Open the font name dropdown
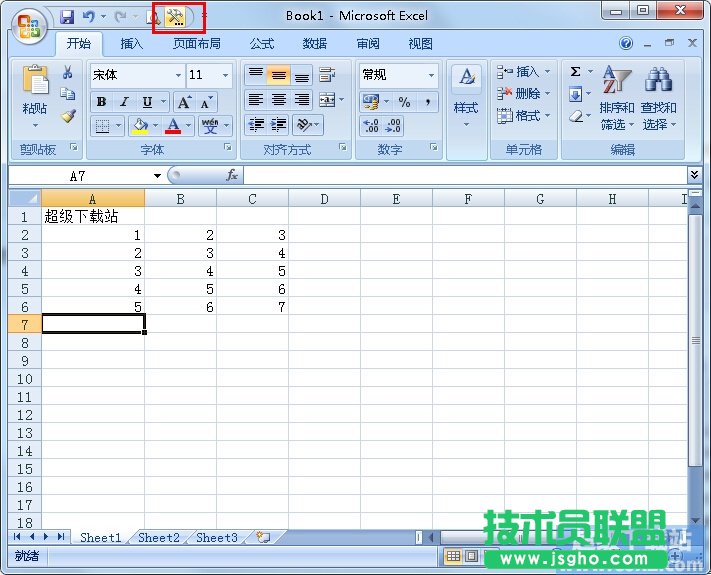 [x=178, y=75]
